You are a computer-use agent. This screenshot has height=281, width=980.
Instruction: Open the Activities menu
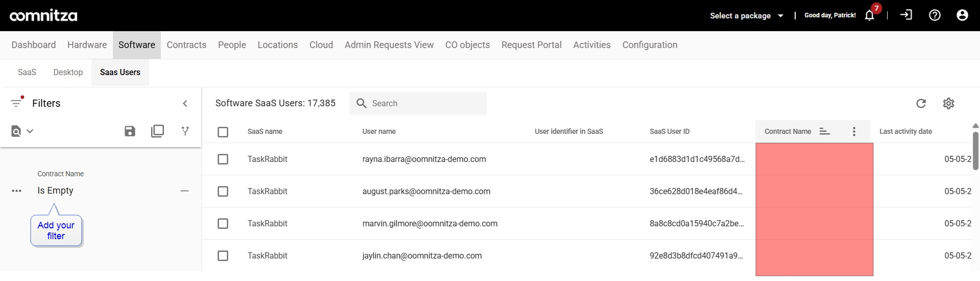pyautogui.click(x=592, y=45)
